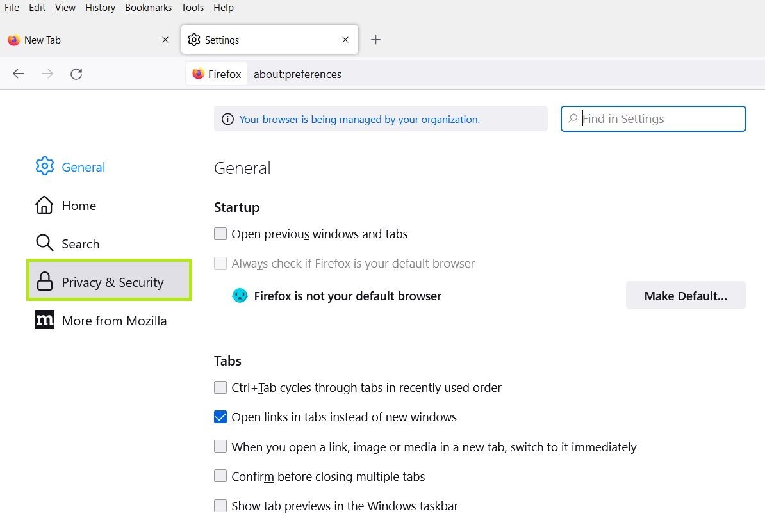This screenshot has width=765, height=532.
Task: Click the Search magnifier icon in sidebar
Action: click(44, 243)
